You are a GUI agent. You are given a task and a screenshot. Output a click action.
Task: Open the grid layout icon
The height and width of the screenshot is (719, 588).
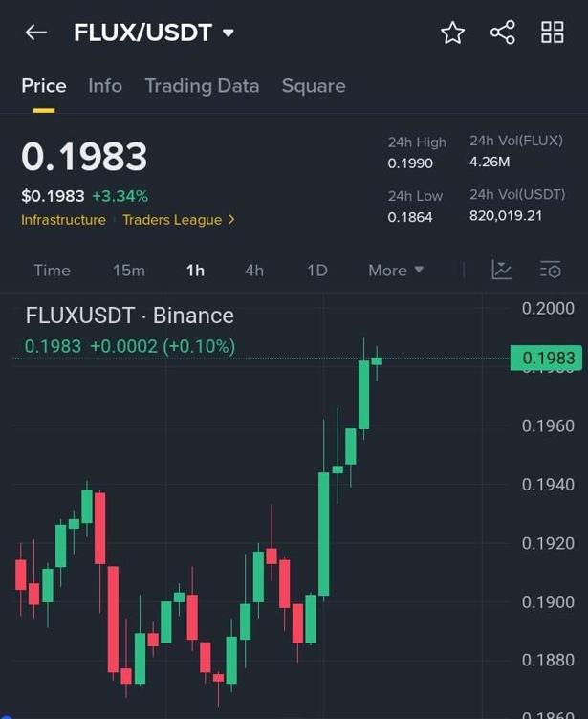(x=553, y=33)
